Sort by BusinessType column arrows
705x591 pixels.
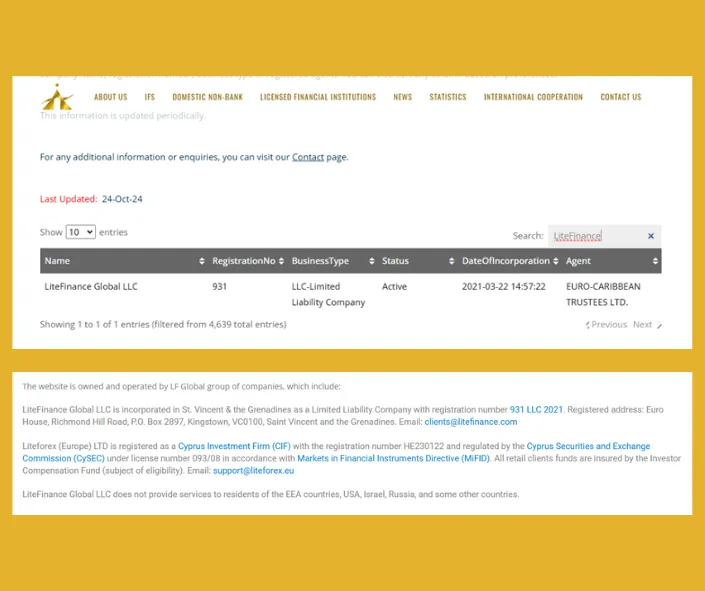[x=371, y=261]
